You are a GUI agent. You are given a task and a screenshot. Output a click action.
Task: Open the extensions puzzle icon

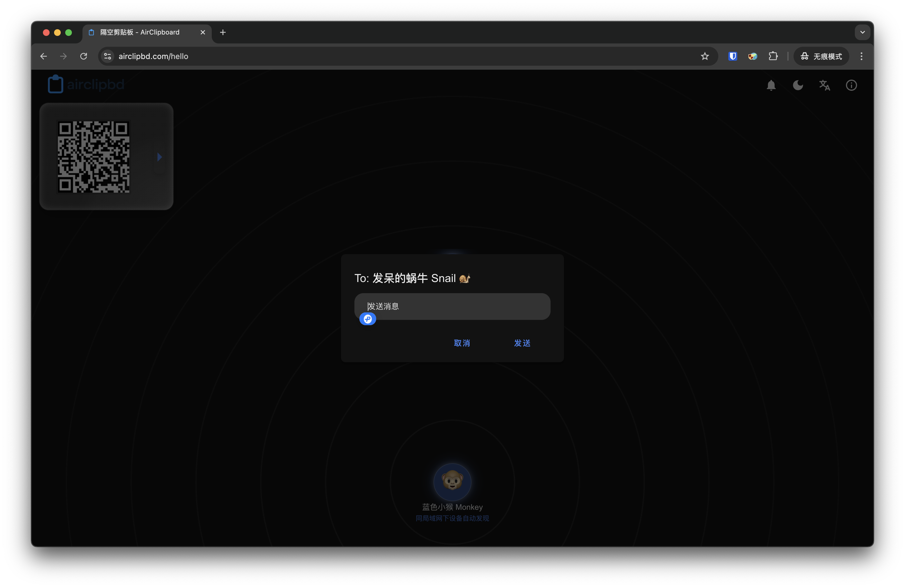[773, 56]
